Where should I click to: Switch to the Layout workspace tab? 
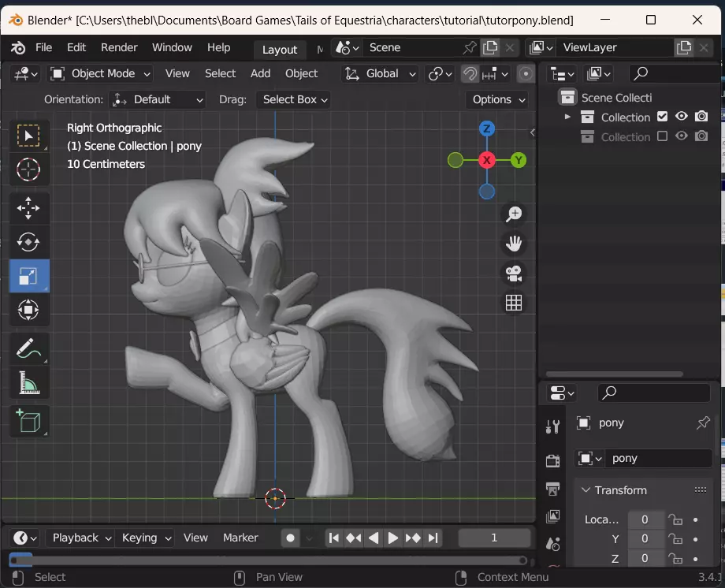[279, 49]
